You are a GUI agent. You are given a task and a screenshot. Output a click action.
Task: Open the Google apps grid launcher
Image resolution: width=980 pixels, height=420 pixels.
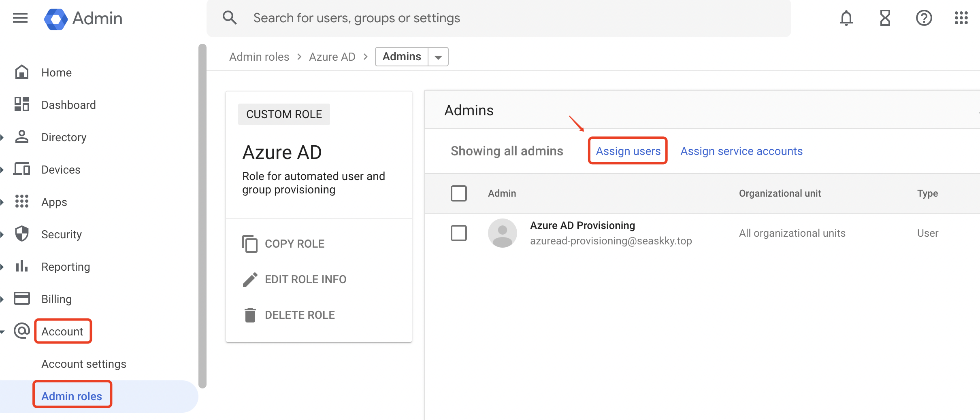coord(961,18)
